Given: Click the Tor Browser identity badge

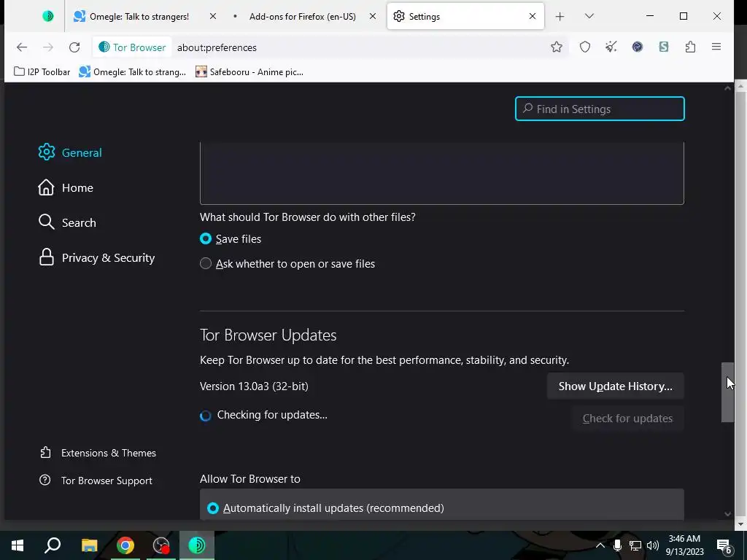Looking at the screenshot, I should coord(132,47).
